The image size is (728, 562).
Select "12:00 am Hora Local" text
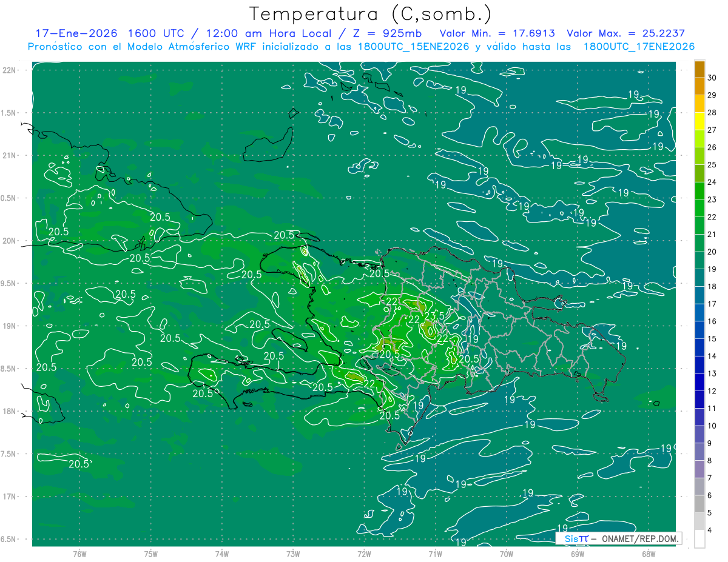(268, 33)
